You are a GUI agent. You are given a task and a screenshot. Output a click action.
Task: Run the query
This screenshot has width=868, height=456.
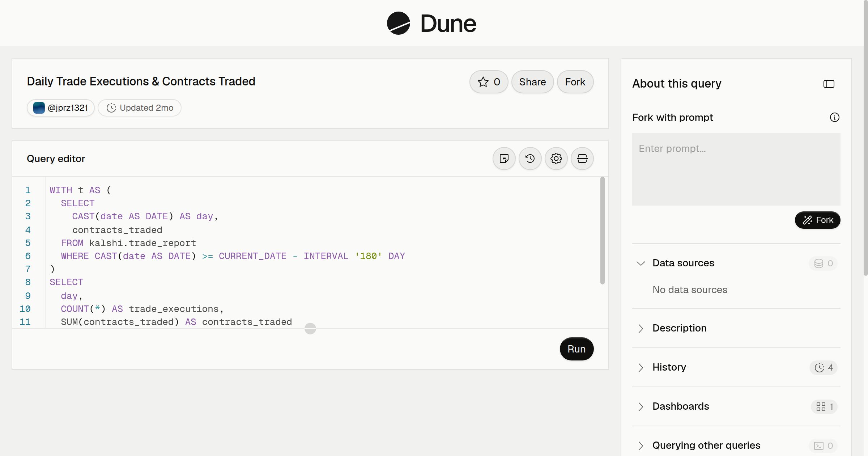(x=576, y=349)
